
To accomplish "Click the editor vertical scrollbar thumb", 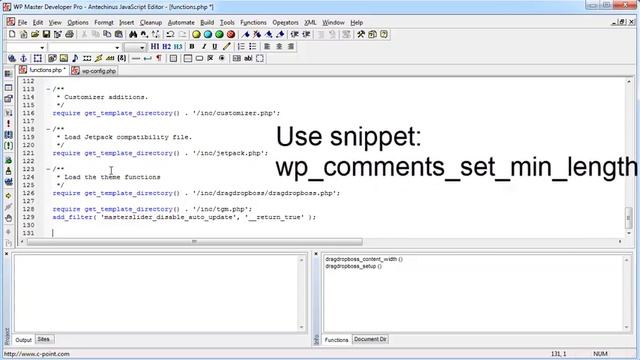I will [x=629, y=218].
